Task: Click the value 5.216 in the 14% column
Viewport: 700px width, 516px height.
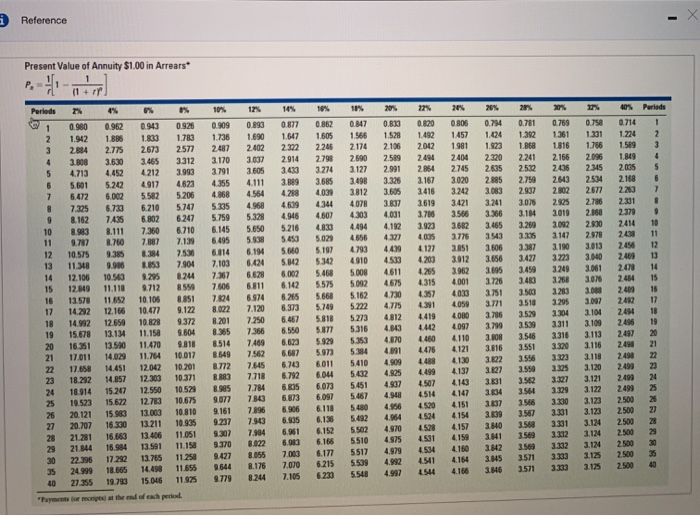Action: (x=290, y=228)
